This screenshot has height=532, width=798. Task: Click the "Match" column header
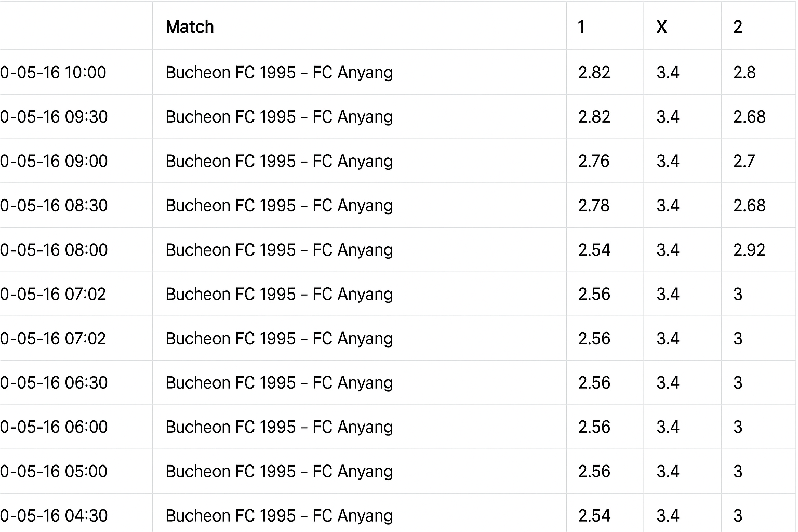pyautogui.click(x=190, y=27)
